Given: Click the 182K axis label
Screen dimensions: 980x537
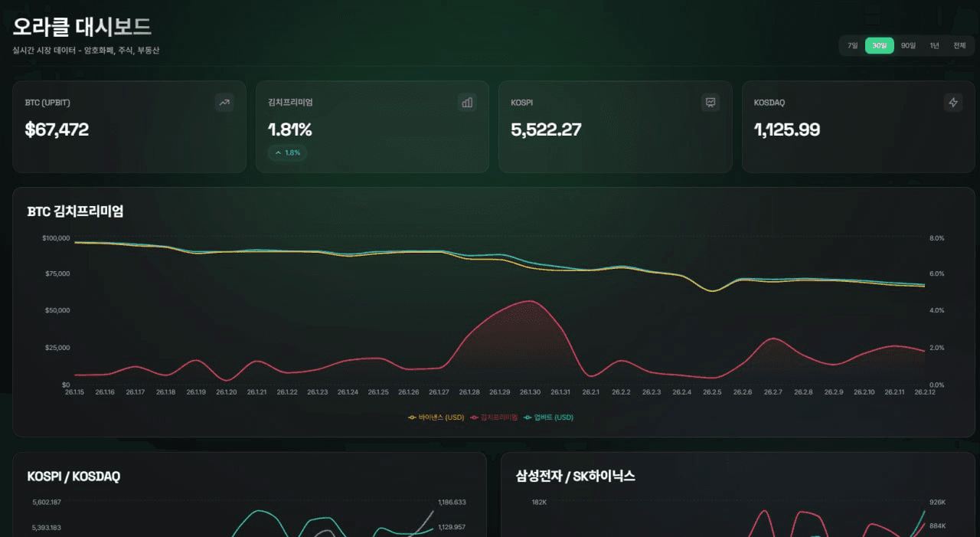Looking at the screenshot, I should pyautogui.click(x=539, y=503).
